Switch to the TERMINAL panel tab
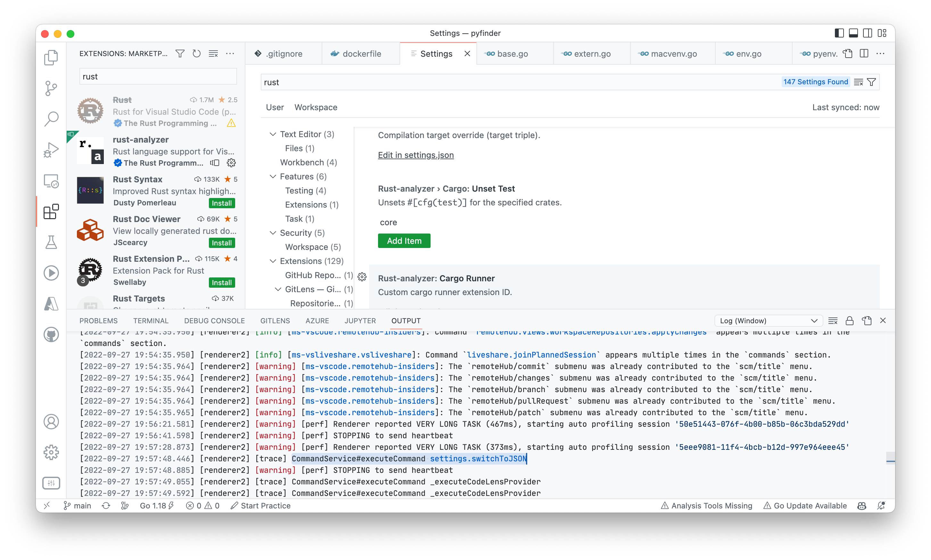 pos(151,321)
